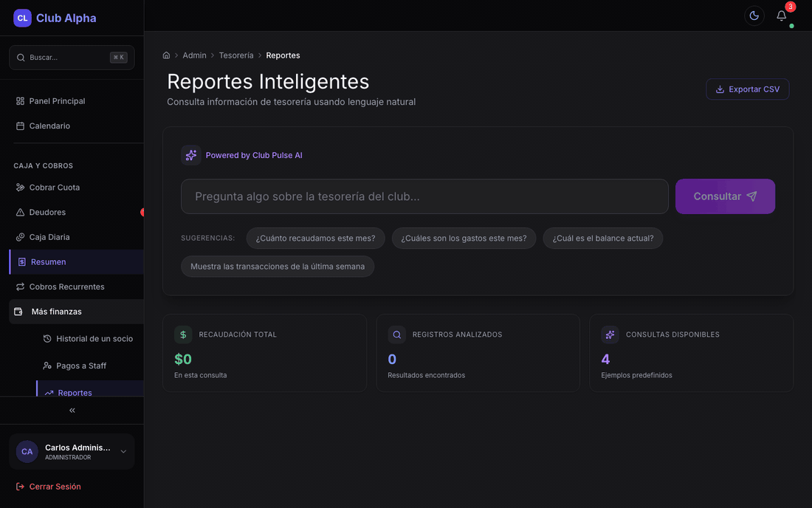Focus the tesorería question input field

coord(424,196)
